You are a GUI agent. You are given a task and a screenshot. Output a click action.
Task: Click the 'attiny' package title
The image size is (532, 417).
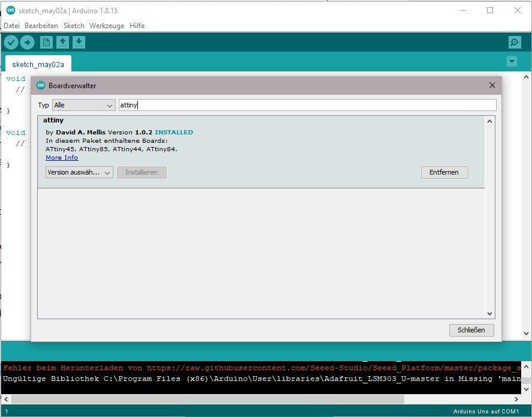[53, 120]
